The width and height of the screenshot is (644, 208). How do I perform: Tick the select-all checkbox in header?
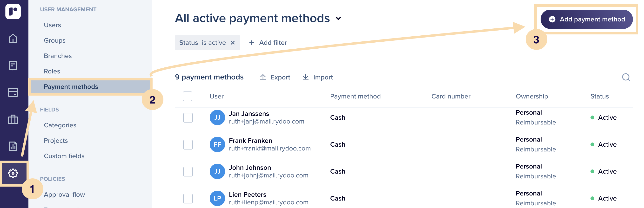(188, 96)
